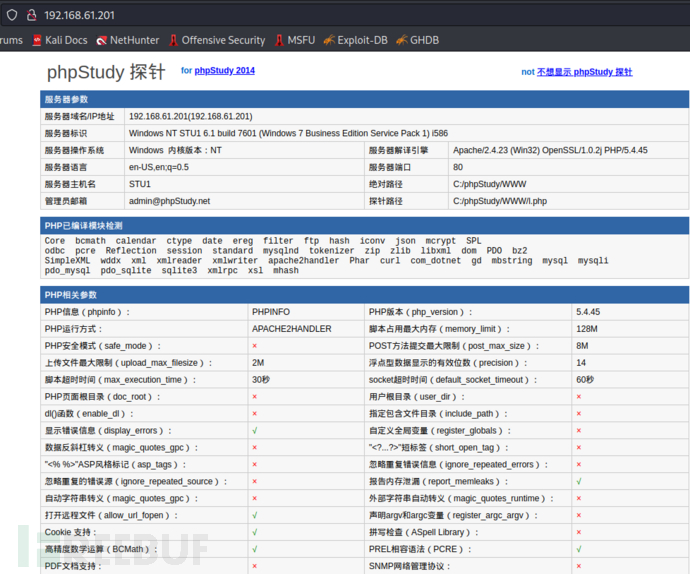This screenshot has height=574, width=690.
Task: Open the PHPINFO link
Action: (271, 312)
